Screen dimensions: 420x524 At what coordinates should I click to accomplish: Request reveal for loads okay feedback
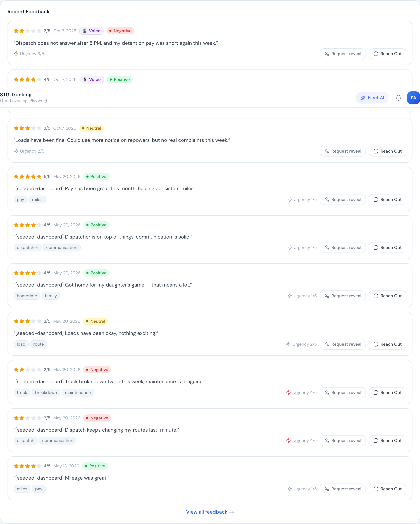pos(343,344)
